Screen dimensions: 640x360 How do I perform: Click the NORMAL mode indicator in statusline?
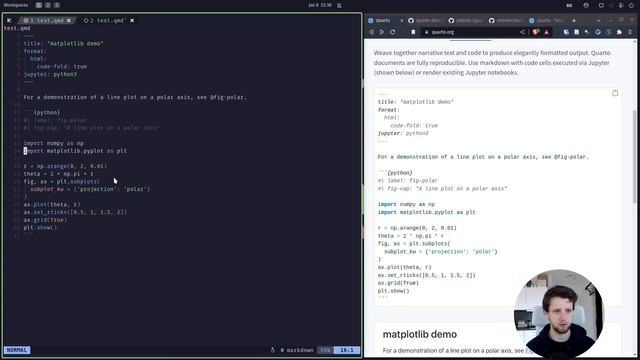coord(17,350)
